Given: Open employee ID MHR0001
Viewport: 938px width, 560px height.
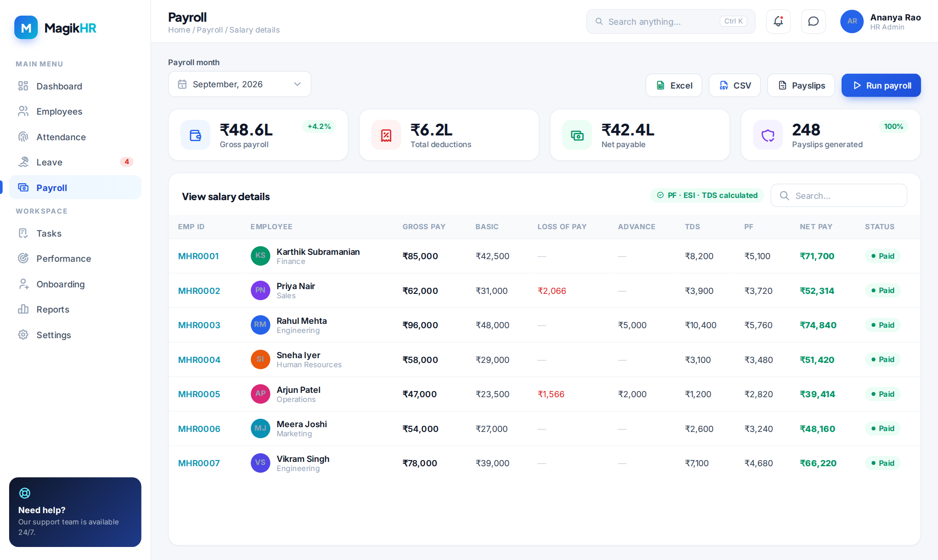Looking at the screenshot, I should 198,256.
